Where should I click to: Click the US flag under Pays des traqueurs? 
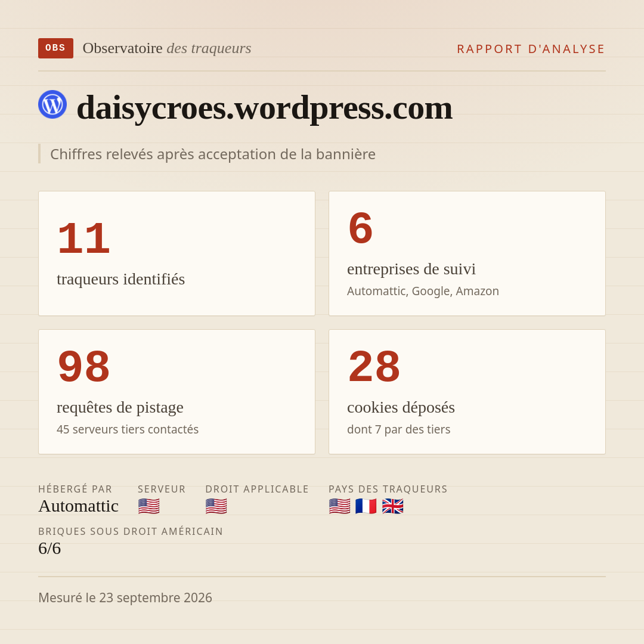pos(340,506)
